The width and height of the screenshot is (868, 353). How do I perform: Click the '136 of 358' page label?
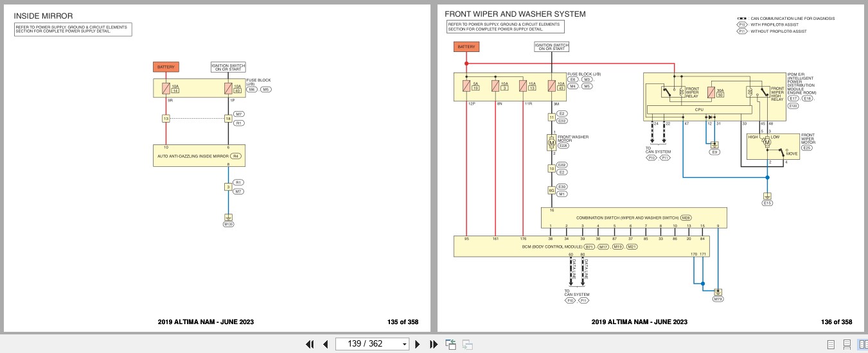coord(837,322)
